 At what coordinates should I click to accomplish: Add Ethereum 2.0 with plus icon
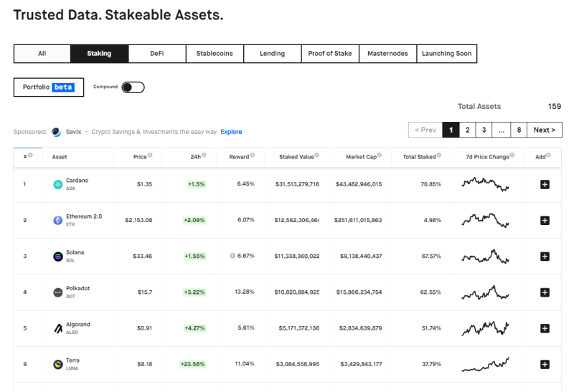pos(545,221)
